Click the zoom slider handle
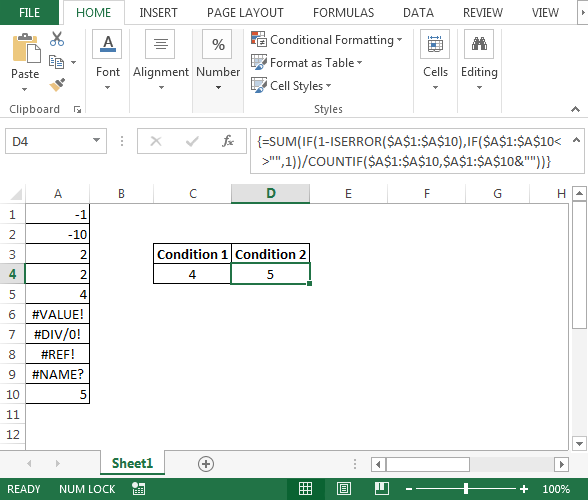The height and width of the screenshot is (500, 588). coord(466,489)
